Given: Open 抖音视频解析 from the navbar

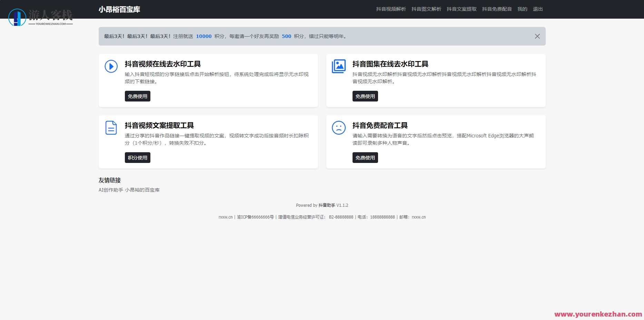Looking at the screenshot, I should pyautogui.click(x=390, y=9).
